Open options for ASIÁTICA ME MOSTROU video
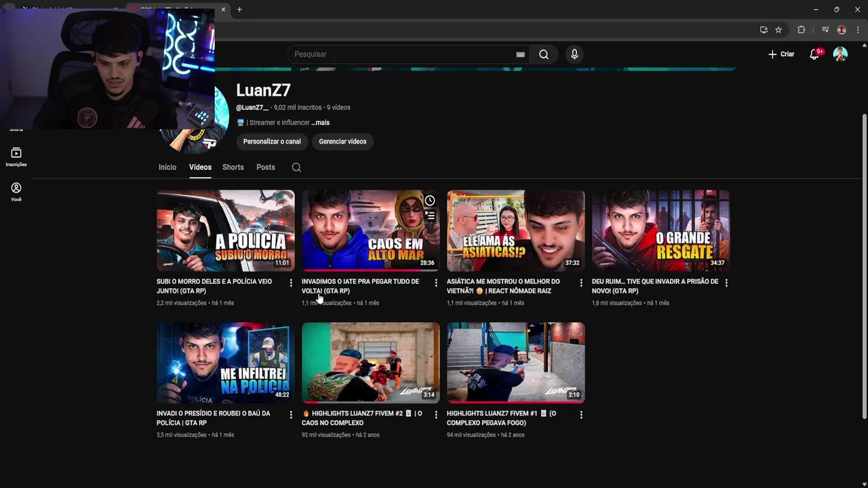Viewport: 868px width, 488px height. point(581,283)
